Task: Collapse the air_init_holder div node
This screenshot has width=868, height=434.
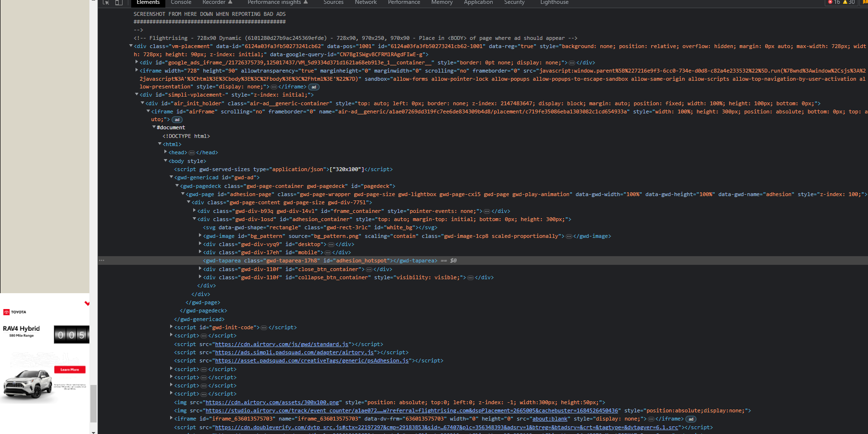Action: [142, 103]
